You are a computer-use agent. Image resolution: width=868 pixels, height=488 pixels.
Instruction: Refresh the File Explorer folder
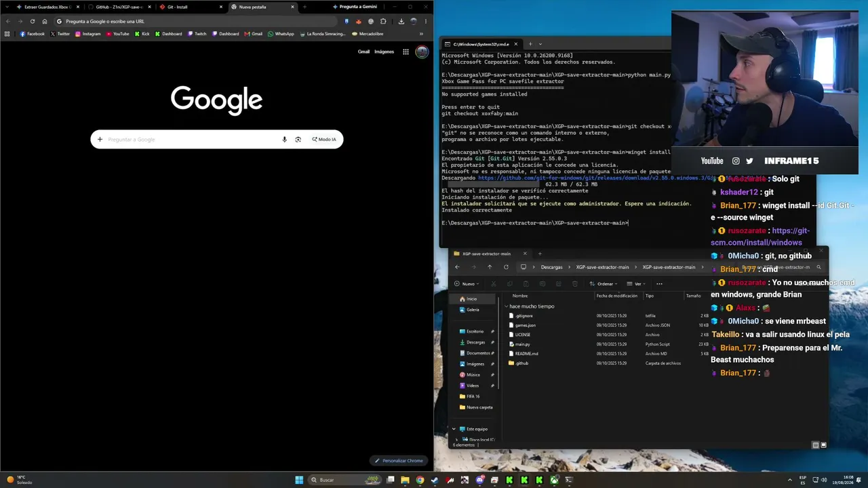506,267
